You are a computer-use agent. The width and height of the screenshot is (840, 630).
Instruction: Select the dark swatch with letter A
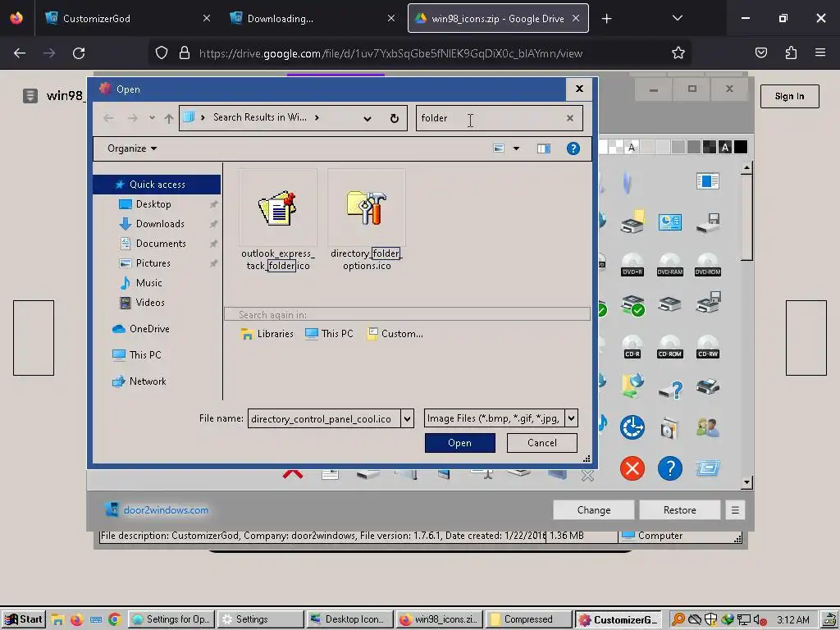click(725, 147)
